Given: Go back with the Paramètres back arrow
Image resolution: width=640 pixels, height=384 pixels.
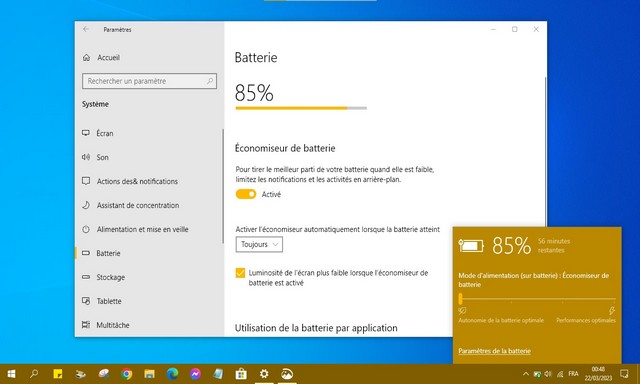Looking at the screenshot, I should point(86,29).
